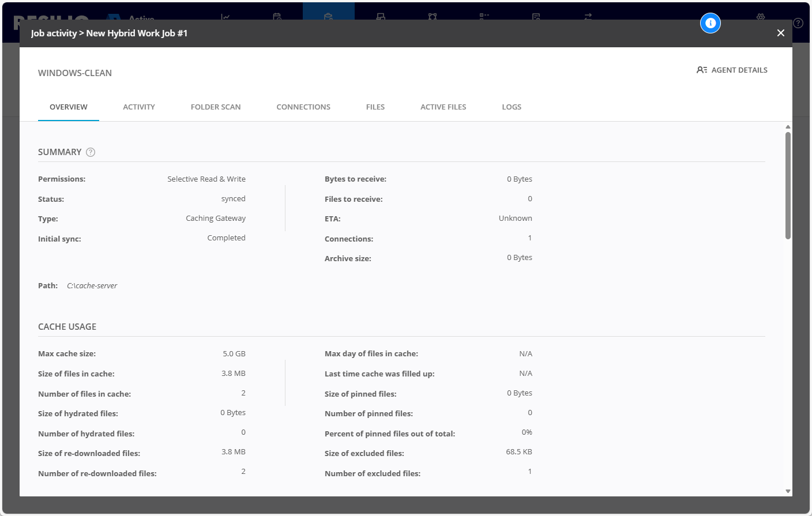
Task: Click the settings gear icon in top bar
Action: [x=761, y=17]
